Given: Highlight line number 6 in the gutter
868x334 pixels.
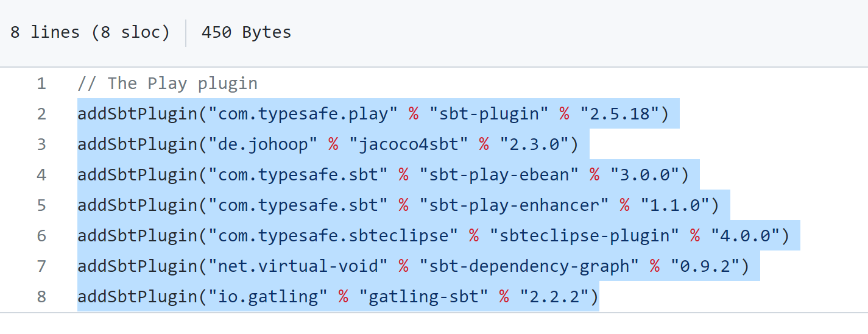Looking at the screenshot, I should [41, 236].
